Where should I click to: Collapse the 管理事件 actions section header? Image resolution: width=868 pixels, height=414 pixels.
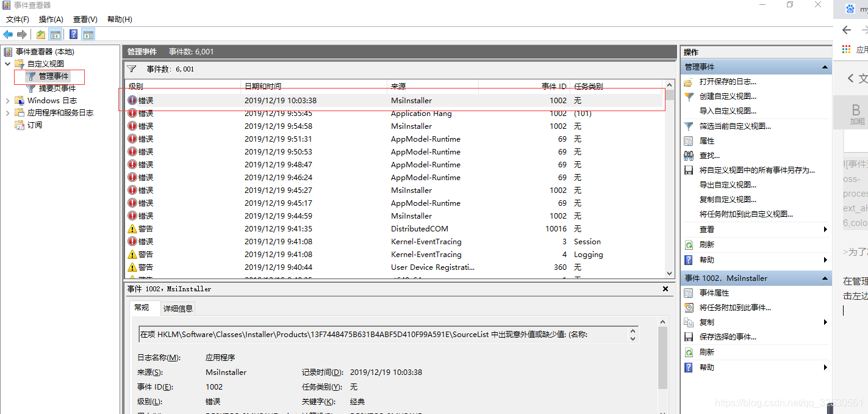click(x=825, y=67)
